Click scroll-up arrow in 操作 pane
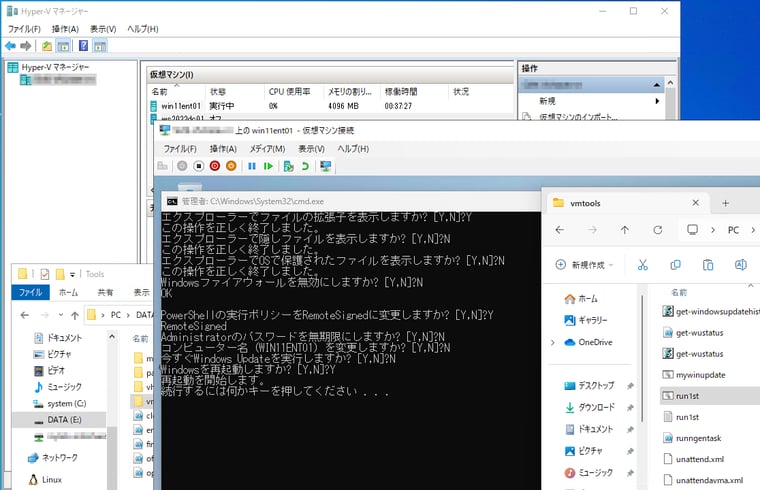Image resolution: width=760 pixels, height=490 pixels. (671, 83)
